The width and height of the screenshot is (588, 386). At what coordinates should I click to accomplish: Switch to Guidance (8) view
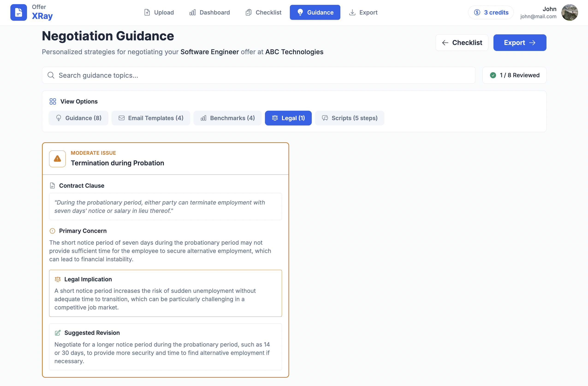(79, 118)
